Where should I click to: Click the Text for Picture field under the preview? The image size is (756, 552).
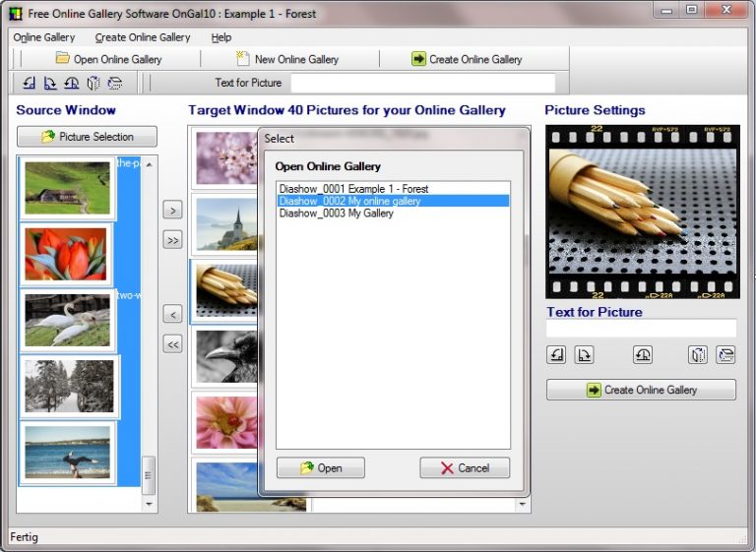[641, 328]
